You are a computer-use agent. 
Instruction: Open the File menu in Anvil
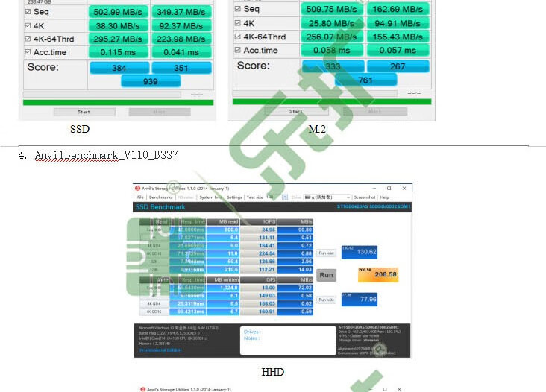[140, 197]
